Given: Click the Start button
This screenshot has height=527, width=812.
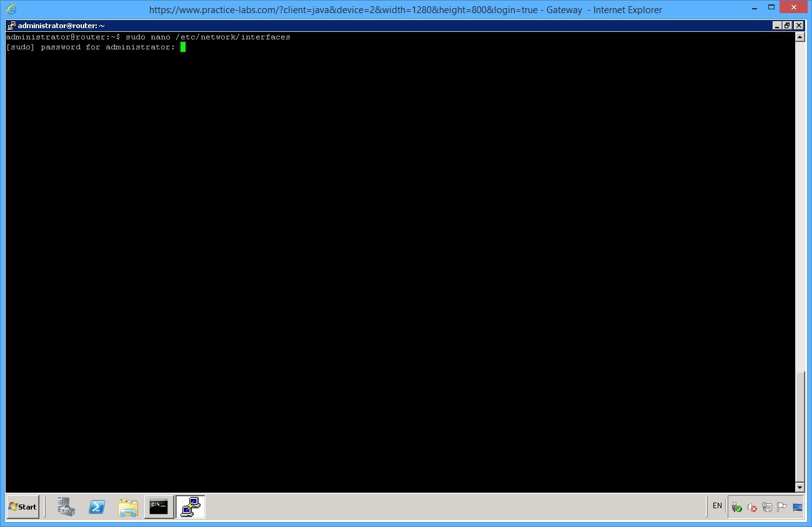Looking at the screenshot, I should click(22, 507).
